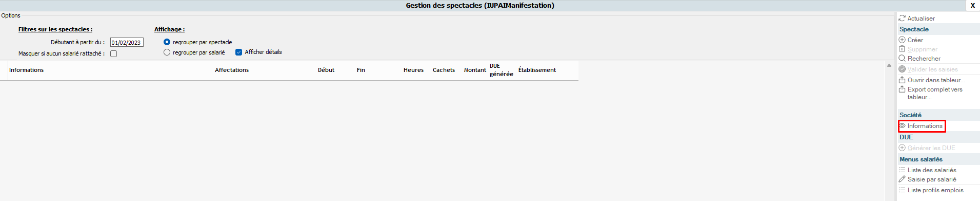Close the Gestion des spectacles window
This screenshot has width=980, height=201.
(x=973, y=6)
